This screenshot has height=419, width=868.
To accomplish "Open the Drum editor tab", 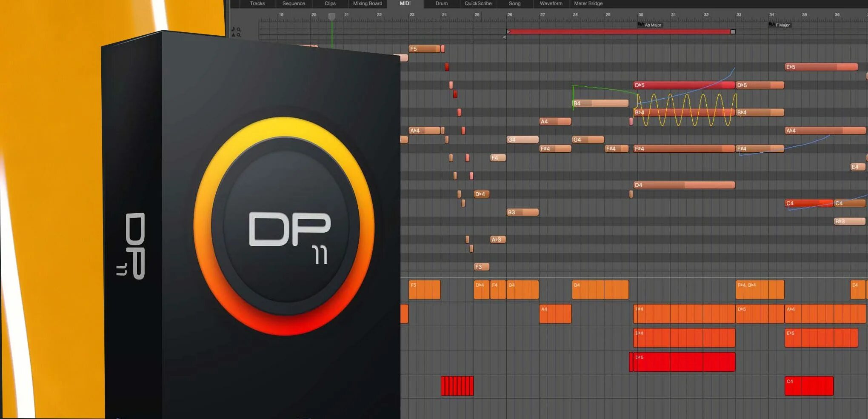I will 442,3.
